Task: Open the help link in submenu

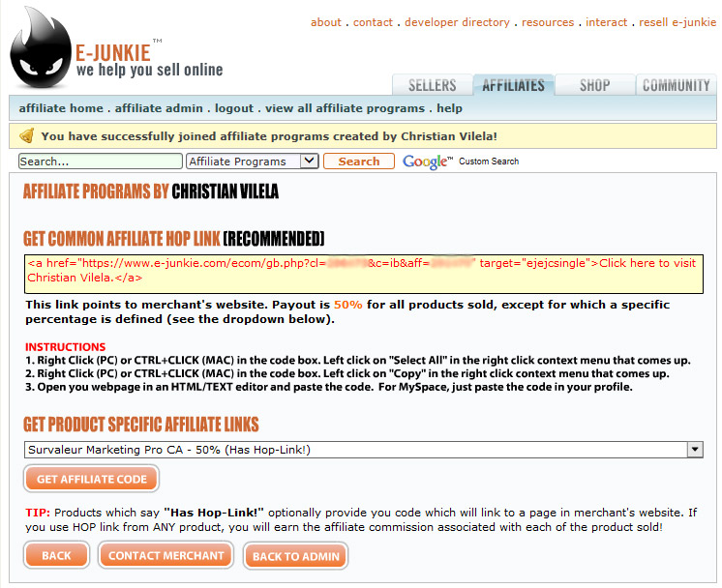Action: tap(449, 108)
